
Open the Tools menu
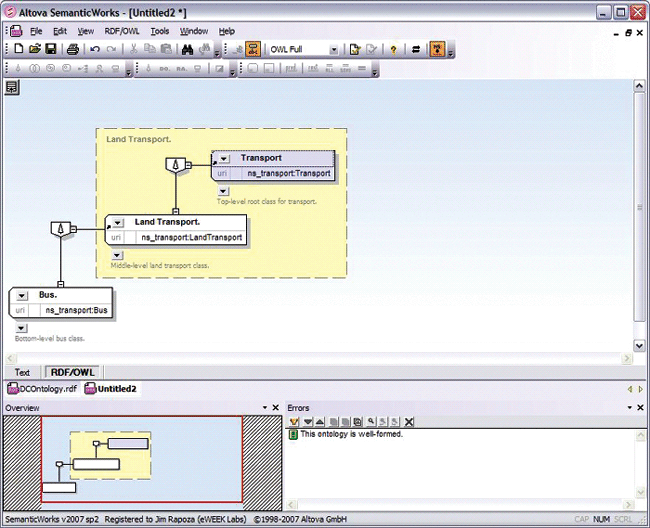tap(160, 31)
